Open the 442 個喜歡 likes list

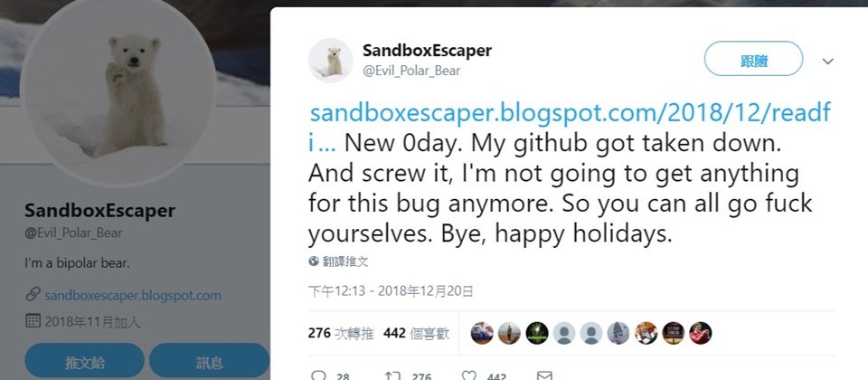click(416, 333)
